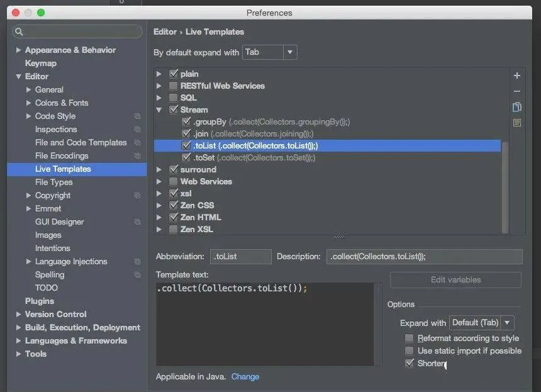541x392 pixels.
Task: Duplicate the selected template with copy icon
Action: click(517, 107)
